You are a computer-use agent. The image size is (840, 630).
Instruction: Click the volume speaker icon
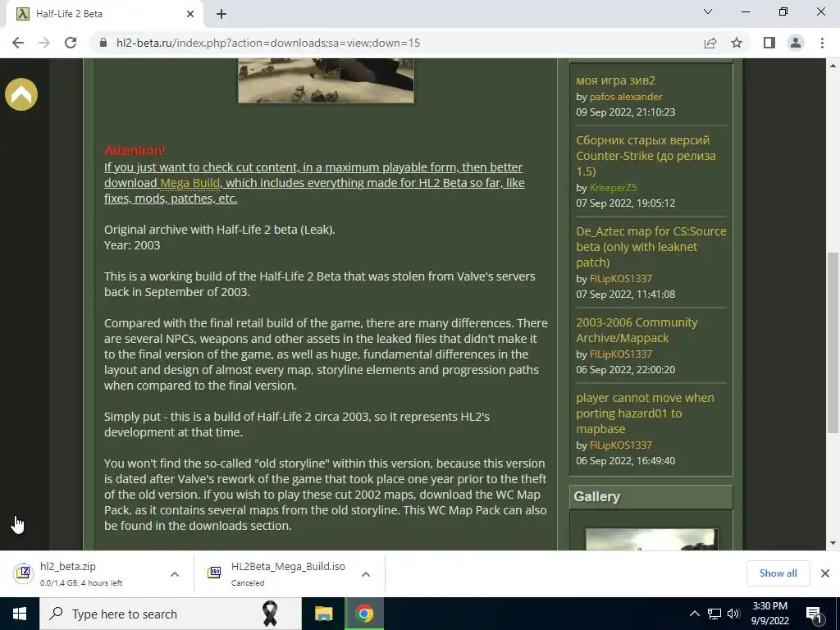733,614
